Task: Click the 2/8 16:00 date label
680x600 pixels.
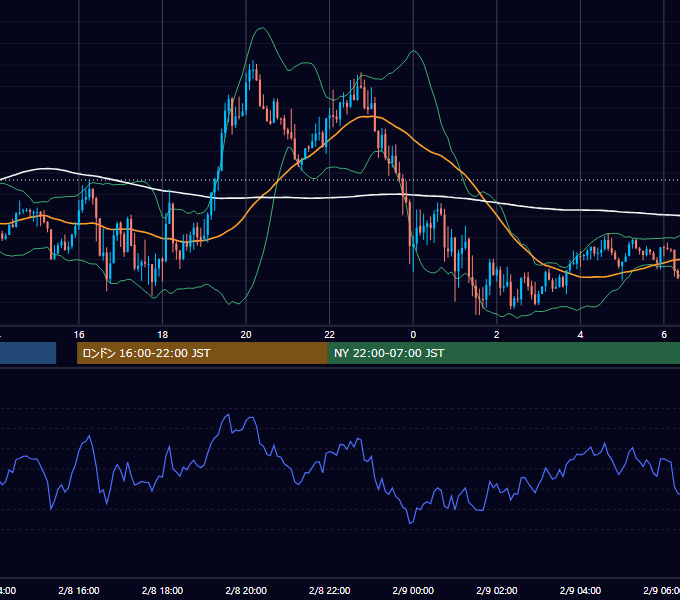Action: [79, 591]
